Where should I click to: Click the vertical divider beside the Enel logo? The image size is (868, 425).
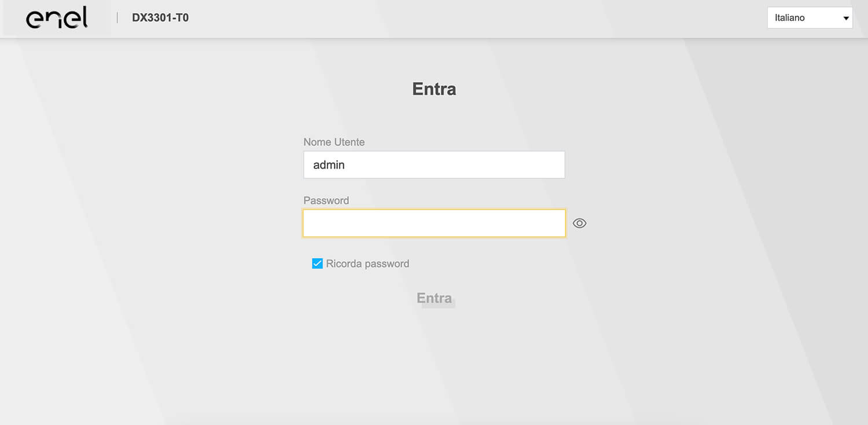point(117,18)
